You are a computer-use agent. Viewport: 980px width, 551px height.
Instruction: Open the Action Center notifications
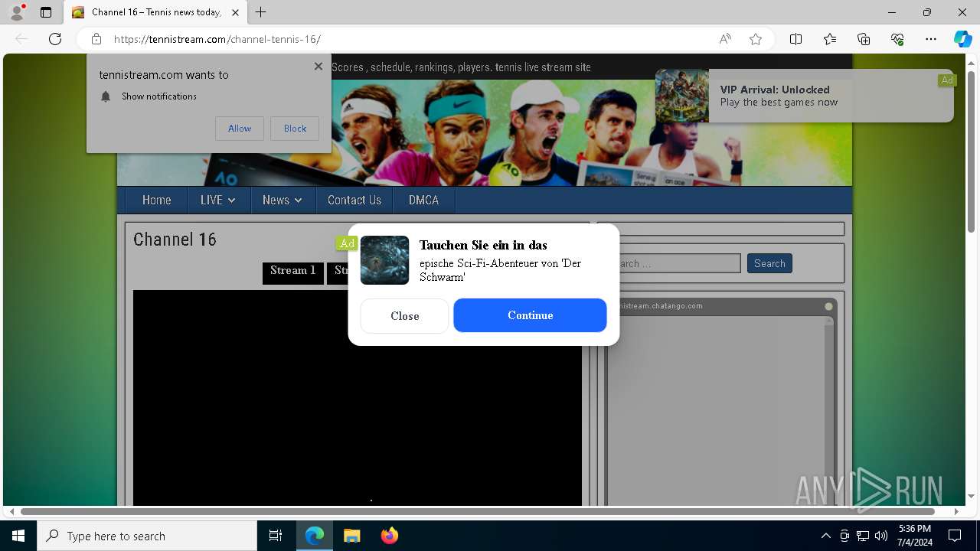tap(955, 536)
